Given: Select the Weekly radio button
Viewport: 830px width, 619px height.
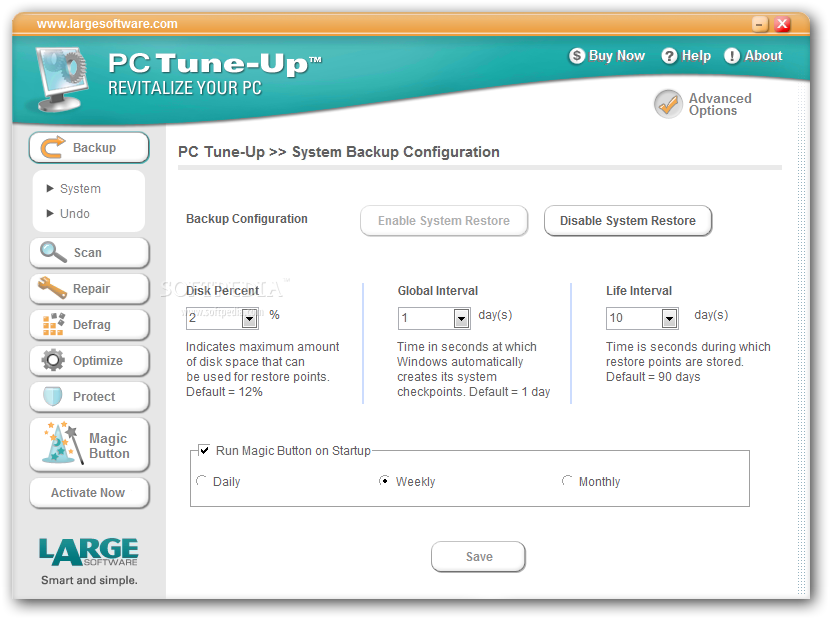Looking at the screenshot, I should point(384,481).
